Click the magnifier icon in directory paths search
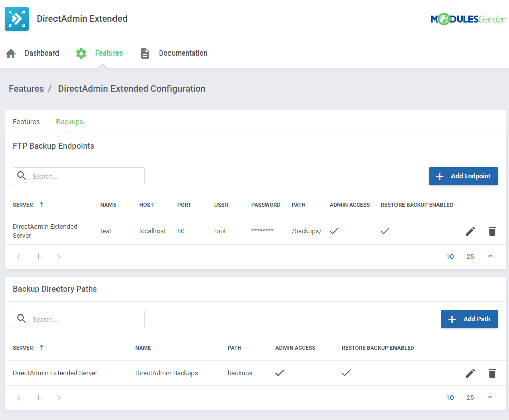509x420 pixels. pos(22,319)
